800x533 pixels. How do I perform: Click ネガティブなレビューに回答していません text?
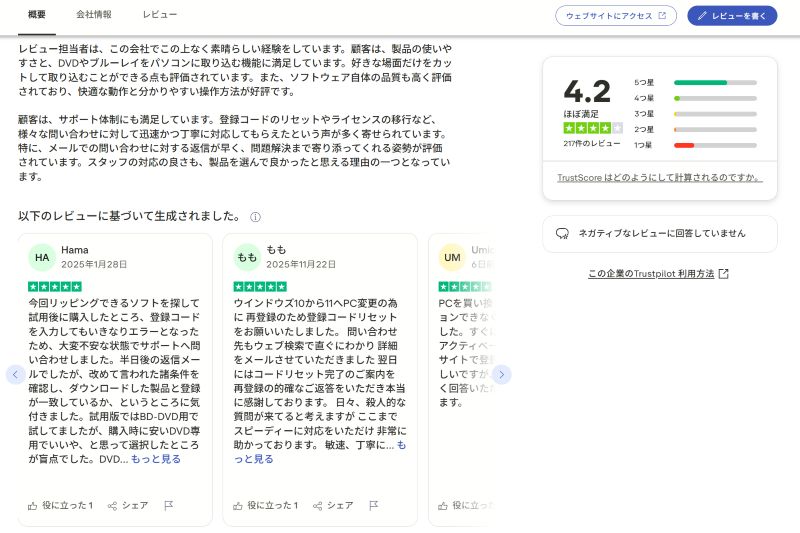(x=662, y=234)
